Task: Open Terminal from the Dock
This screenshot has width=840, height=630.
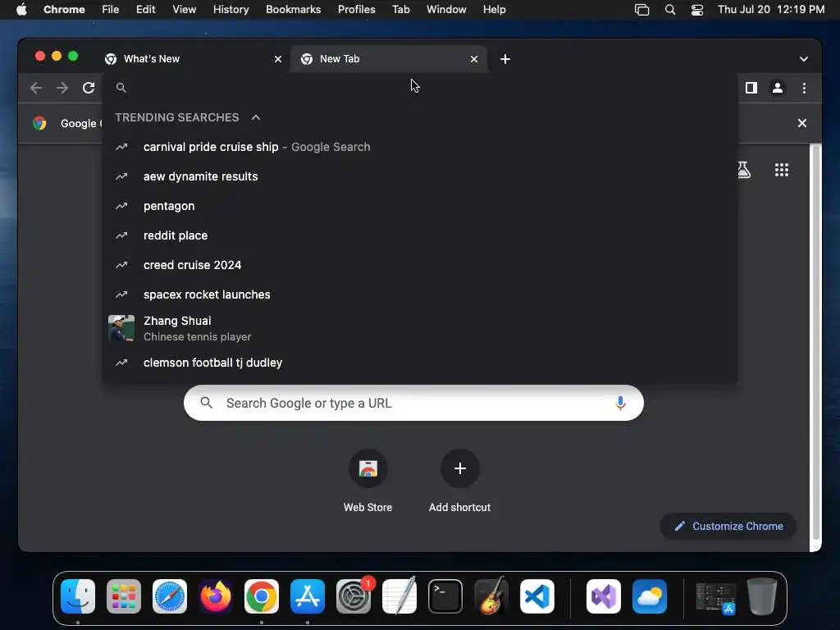Action: 445,596
